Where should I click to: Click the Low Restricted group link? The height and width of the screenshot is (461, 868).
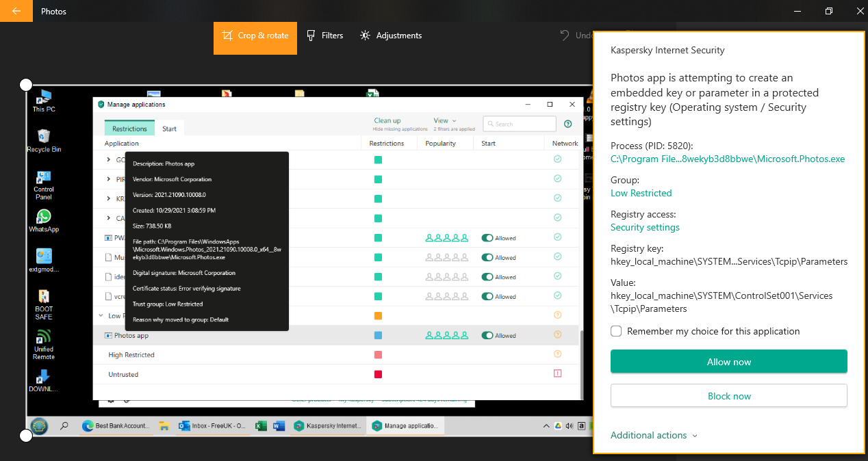641,193
